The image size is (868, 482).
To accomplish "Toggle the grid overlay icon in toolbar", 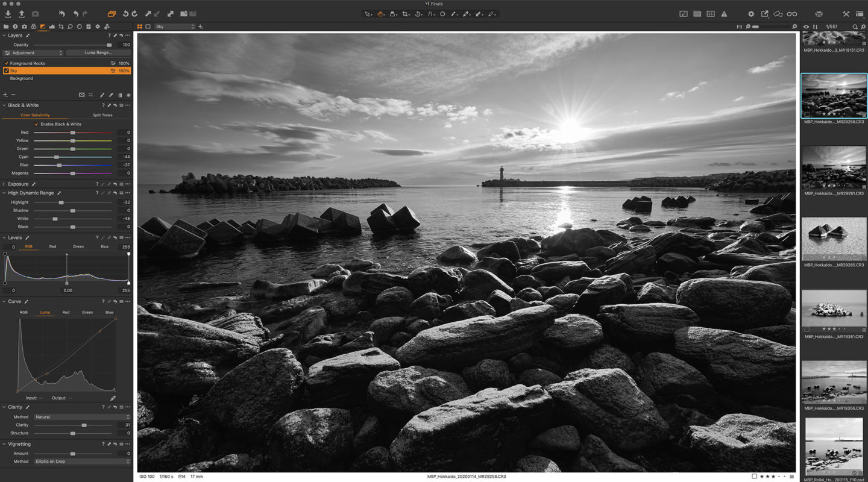I will click(x=711, y=14).
